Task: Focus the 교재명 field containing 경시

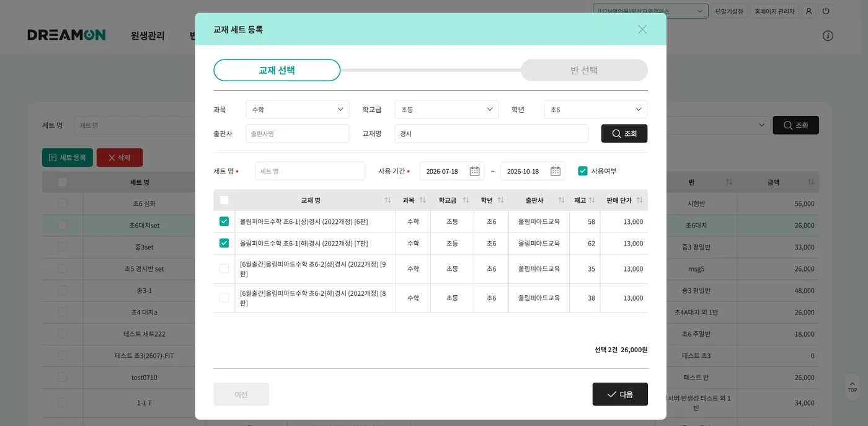Action: point(492,133)
